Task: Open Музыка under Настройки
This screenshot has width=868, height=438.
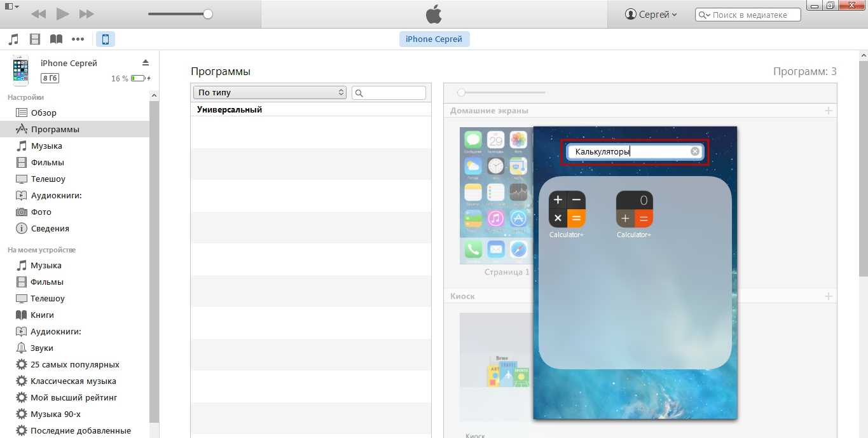Action: (x=74, y=146)
